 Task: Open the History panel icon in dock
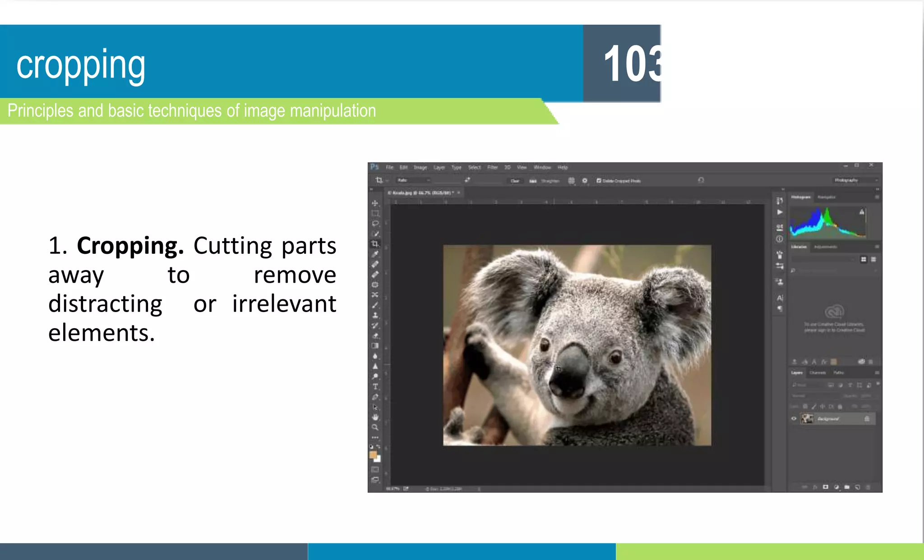pos(780,201)
